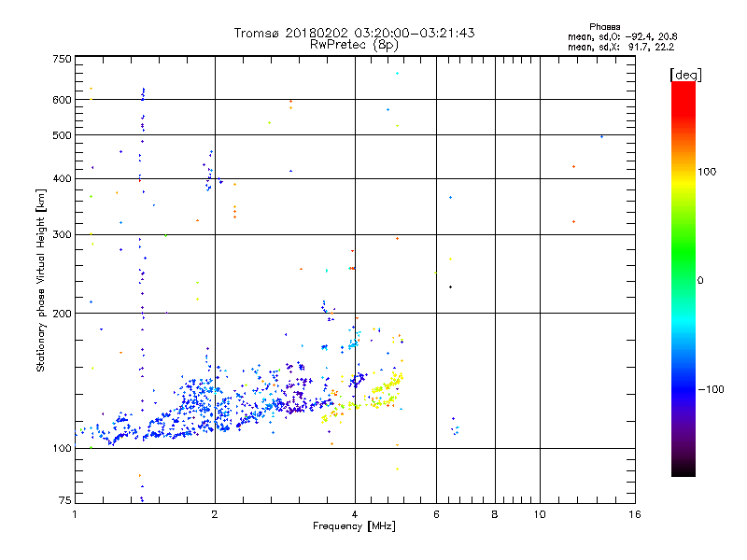Click the y-axis tick label '600'
The image size is (747, 560).
point(62,100)
